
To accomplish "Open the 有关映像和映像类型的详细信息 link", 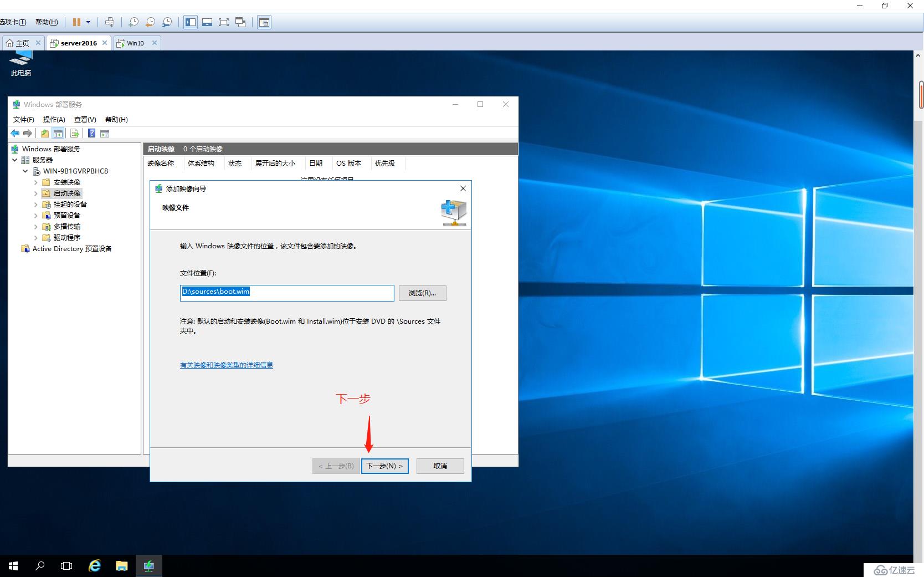I will click(226, 365).
